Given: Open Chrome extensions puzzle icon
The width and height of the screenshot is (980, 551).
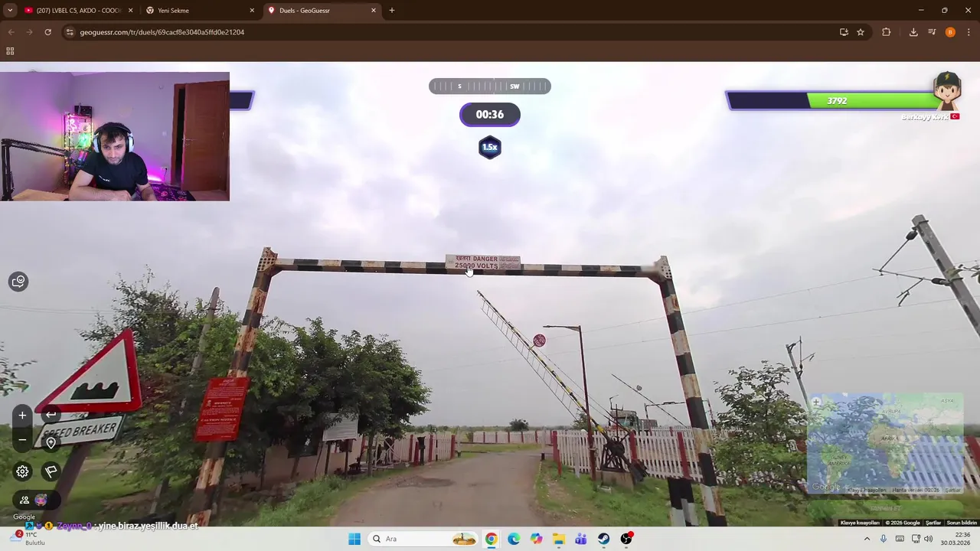Looking at the screenshot, I should tap(887, 32).
